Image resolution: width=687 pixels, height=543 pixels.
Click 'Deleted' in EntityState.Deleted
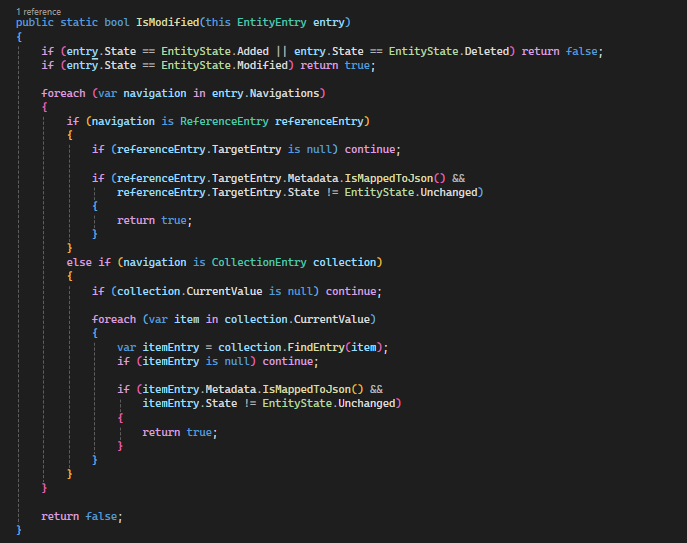pos(487,51)
